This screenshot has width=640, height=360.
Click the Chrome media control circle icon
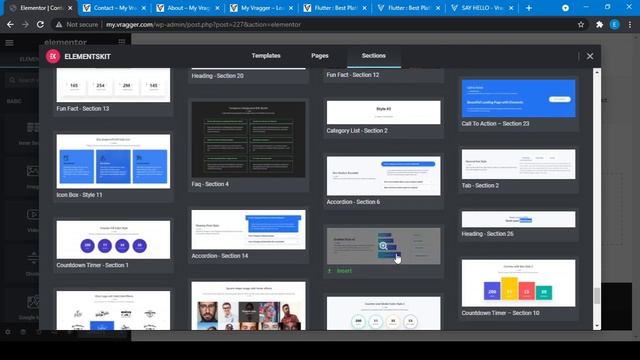(x=565, y=8)
